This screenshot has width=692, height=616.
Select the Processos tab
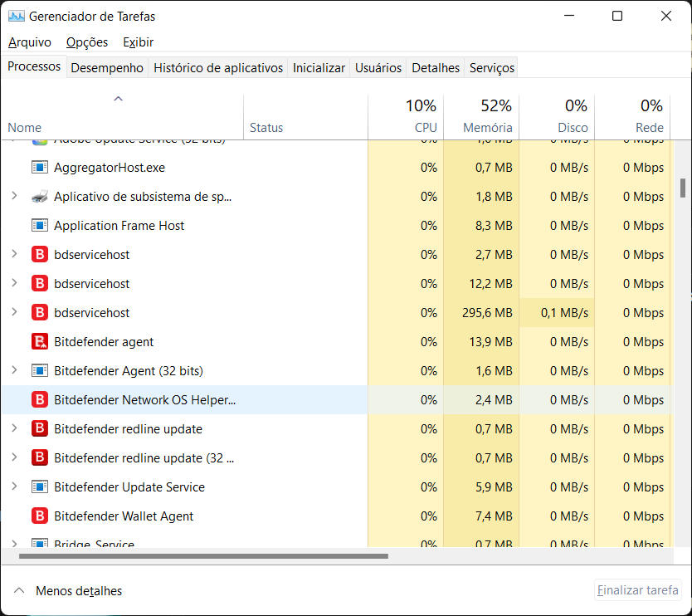(34, 66)
